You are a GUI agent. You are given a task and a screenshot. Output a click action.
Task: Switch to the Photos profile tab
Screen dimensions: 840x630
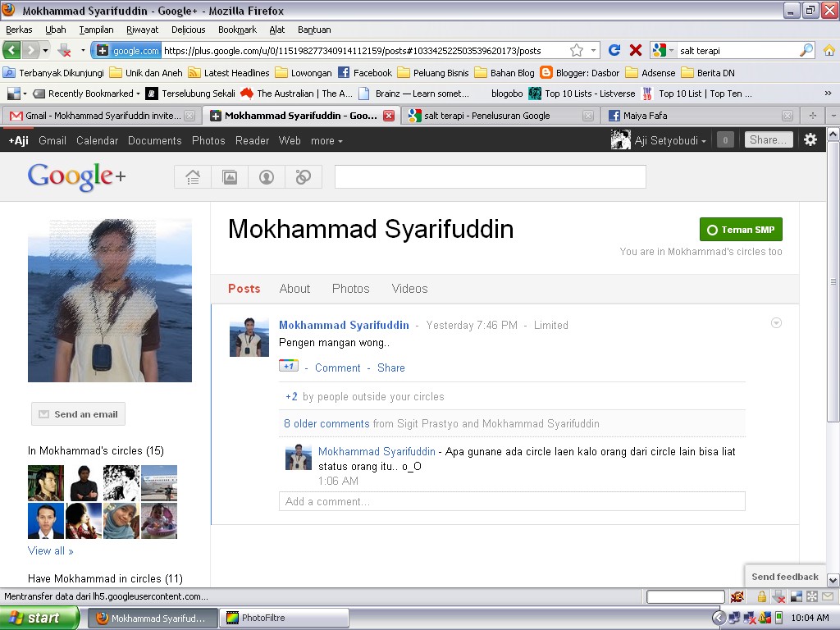click(351, 289)
